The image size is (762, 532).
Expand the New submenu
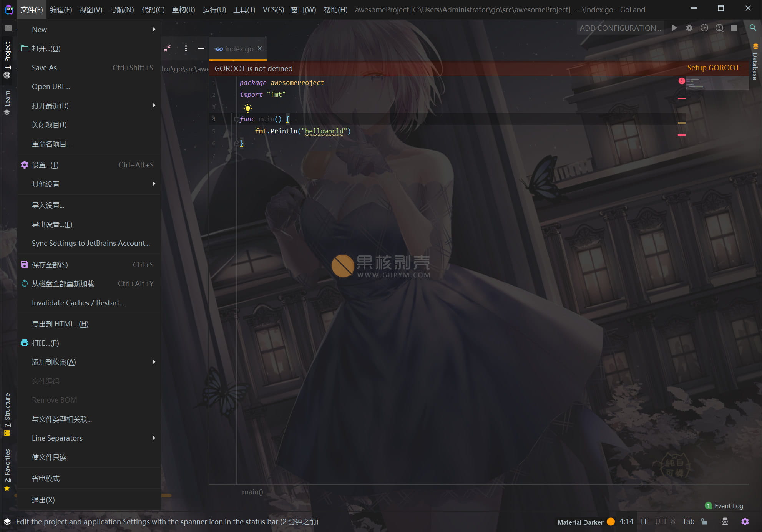coord(89,29)
